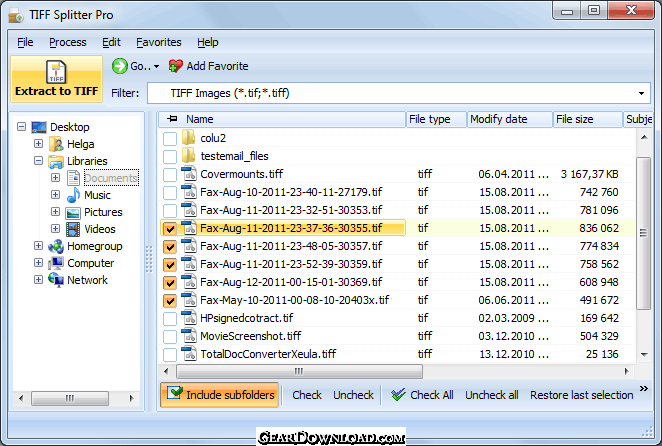The height and width of the screenshot is (446, 662).
Task: Click the folder tree horizontal scrollbar thumb
Action: (70, 398)
